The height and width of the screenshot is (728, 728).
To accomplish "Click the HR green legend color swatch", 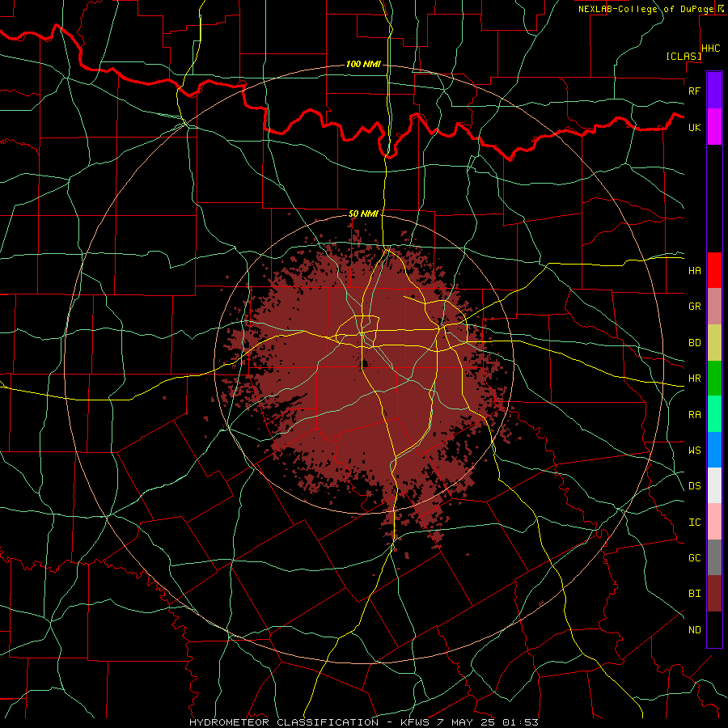I will (714, 379).
